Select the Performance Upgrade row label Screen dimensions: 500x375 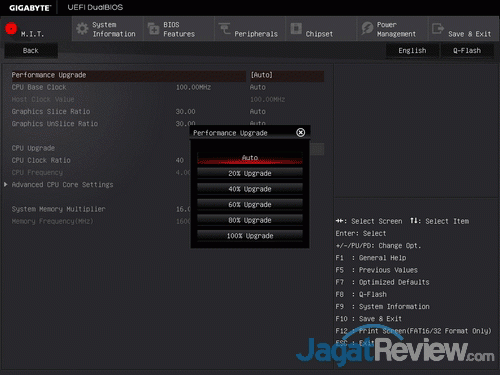point(49,75)
